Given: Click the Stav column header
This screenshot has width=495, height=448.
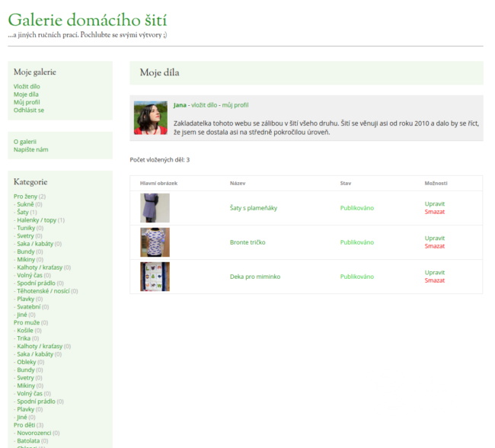Looking at the screenshot, I should point(346,184).
